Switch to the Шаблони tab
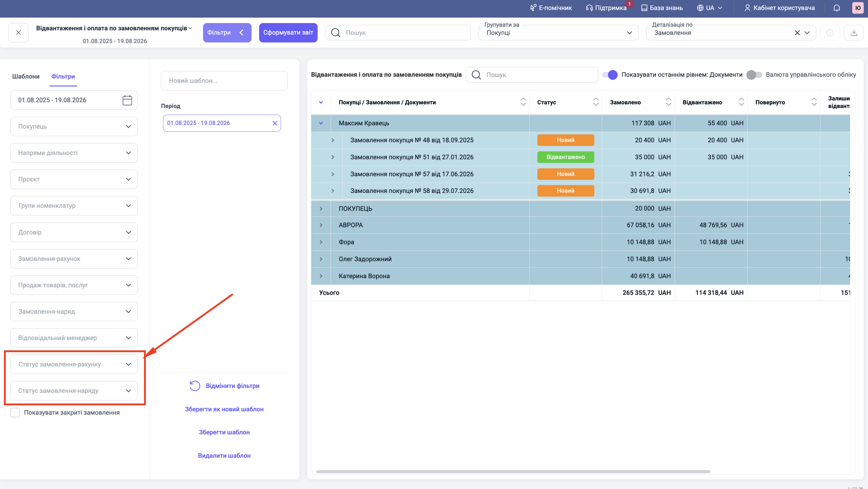 coord(26,76)
